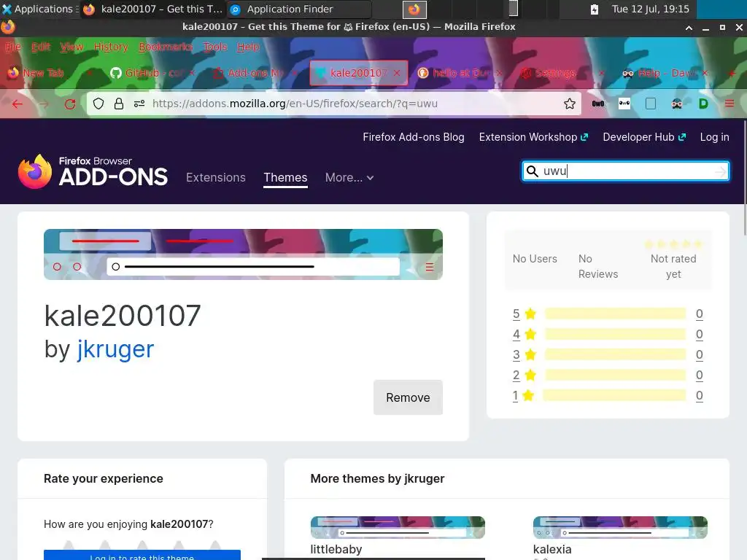Close the GitHub tab

coord(192,73)
